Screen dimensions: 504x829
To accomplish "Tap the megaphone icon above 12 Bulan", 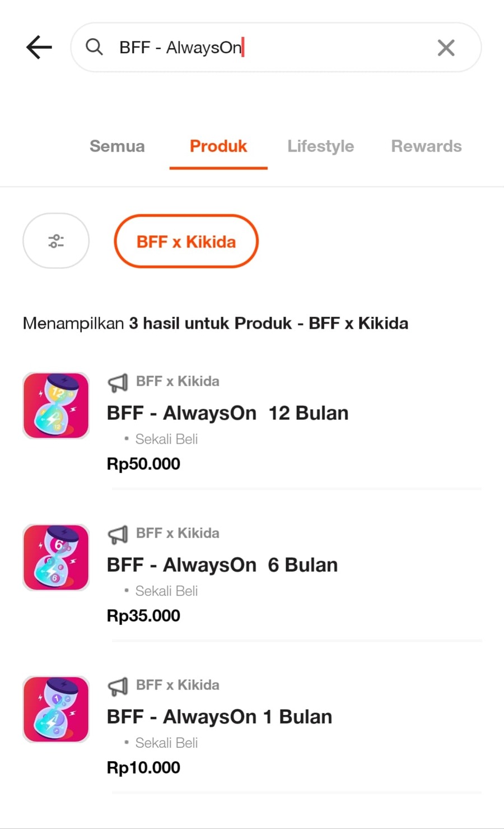I will coord(118,382).
